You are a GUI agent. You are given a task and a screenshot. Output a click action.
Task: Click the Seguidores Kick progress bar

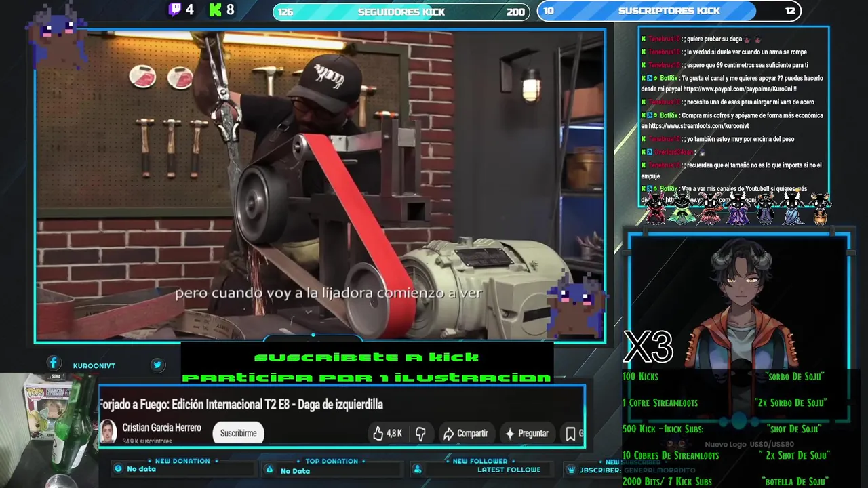(401, 12)
